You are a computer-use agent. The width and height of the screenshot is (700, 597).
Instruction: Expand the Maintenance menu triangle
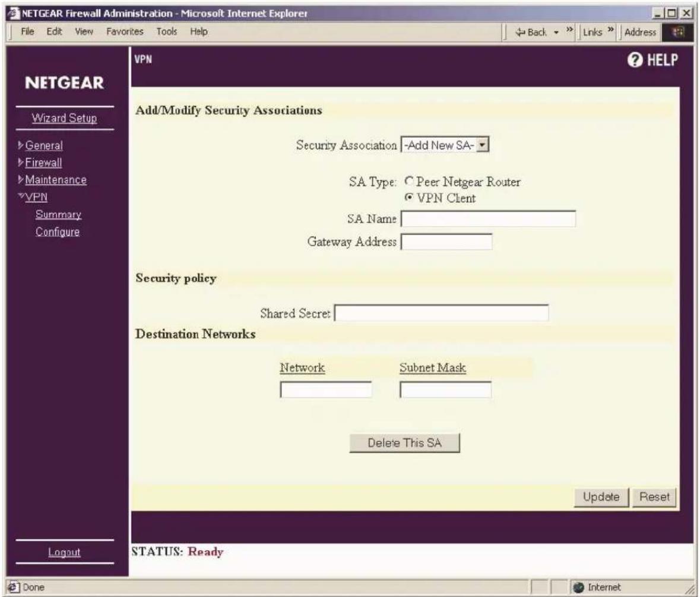pos(21,179)
